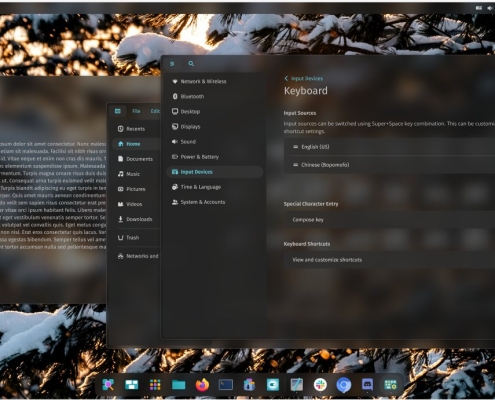Open Videos folder in Files sidebar
The image size is (495, 400).
(x=136, y=204)
